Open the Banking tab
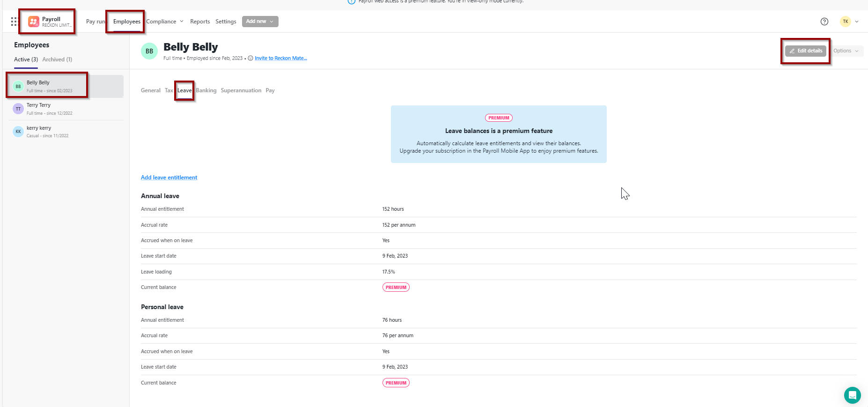868x407 pixels. [206, 90]
